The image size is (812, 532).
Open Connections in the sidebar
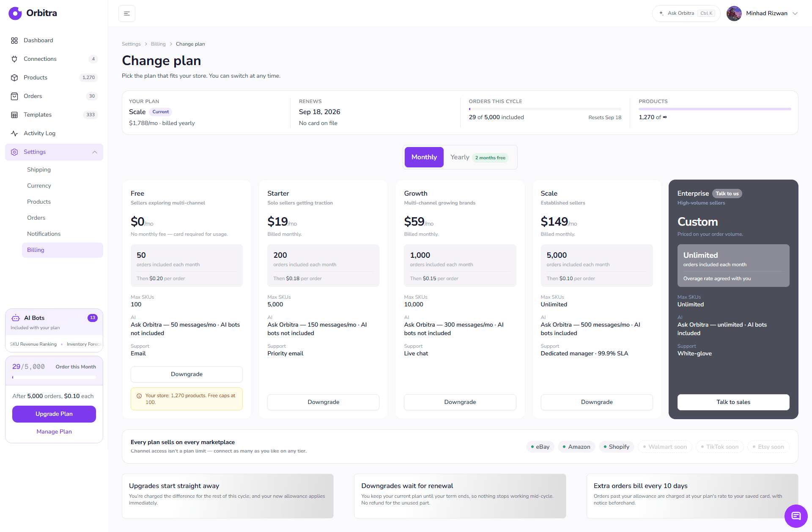[x=54, y=59]
